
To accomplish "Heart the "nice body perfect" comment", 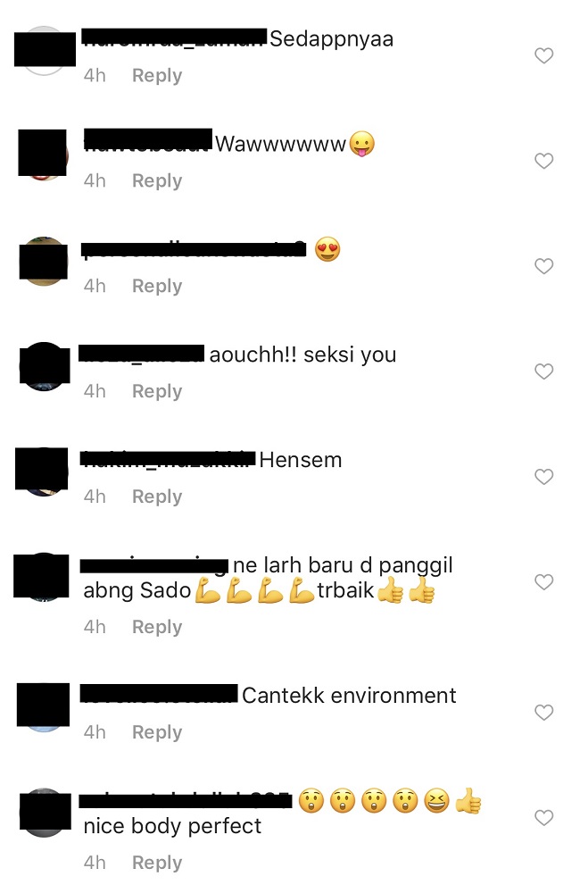I will pos(543,818).
